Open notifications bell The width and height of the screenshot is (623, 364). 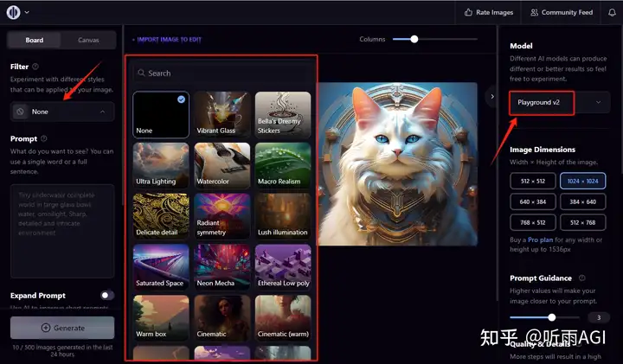point(612,12)
